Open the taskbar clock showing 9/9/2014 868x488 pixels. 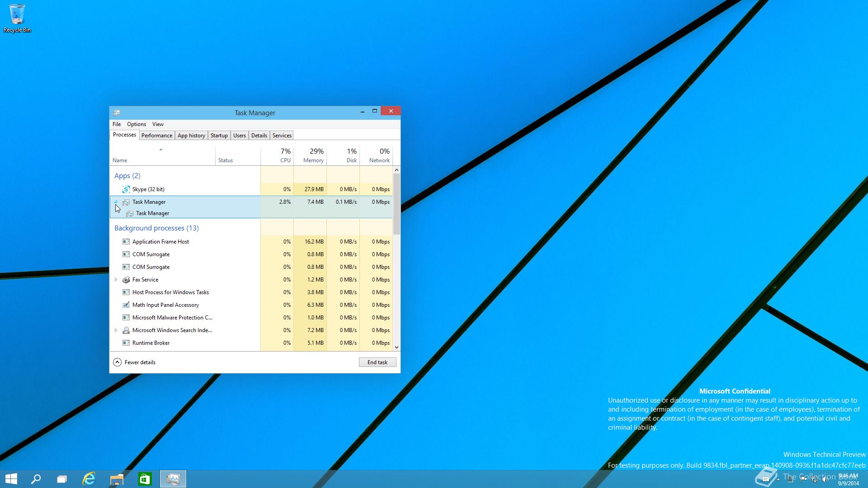coord(848,479)
